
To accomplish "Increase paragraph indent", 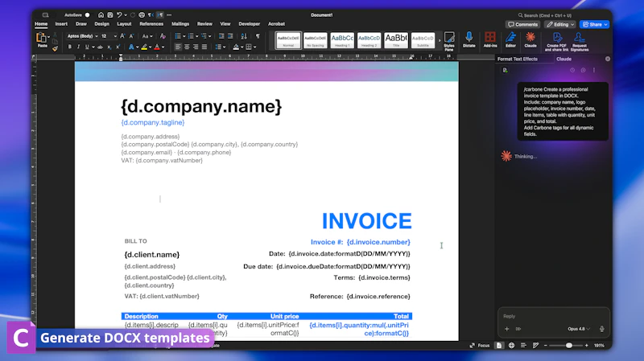I will (x=230, y=36).
